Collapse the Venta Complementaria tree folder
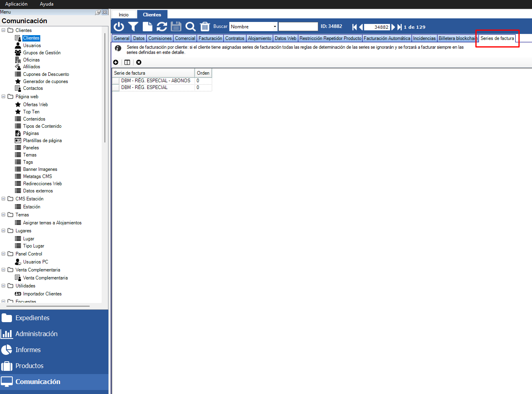The image size is (532, 394). tap(4, 270)
